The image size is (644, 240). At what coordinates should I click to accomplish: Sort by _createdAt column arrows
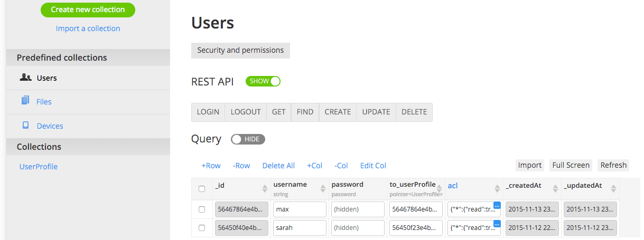pyautogui.click(x=555, y=188)
